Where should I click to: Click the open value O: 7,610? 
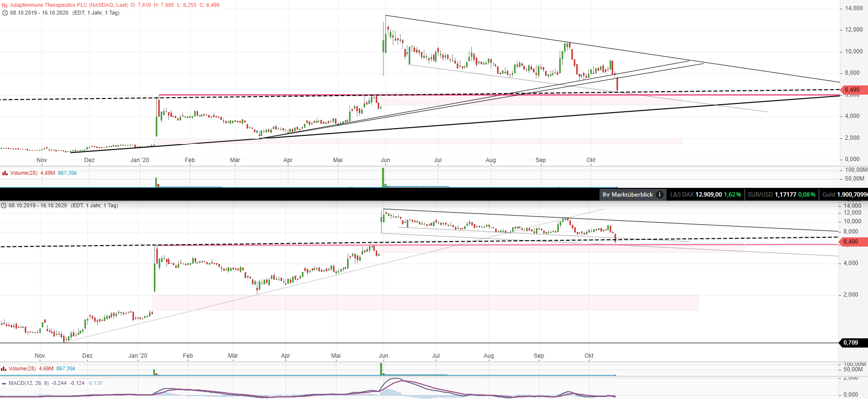click(141, 5)
